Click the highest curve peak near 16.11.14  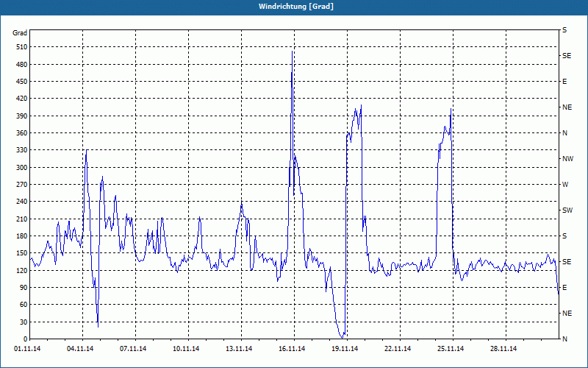coord(292,52)
